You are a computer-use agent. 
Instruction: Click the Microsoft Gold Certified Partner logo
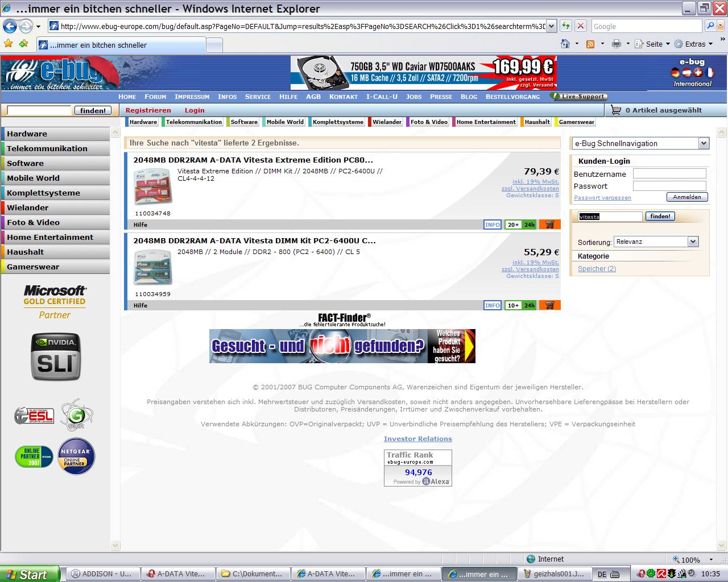tap(55, 302)
